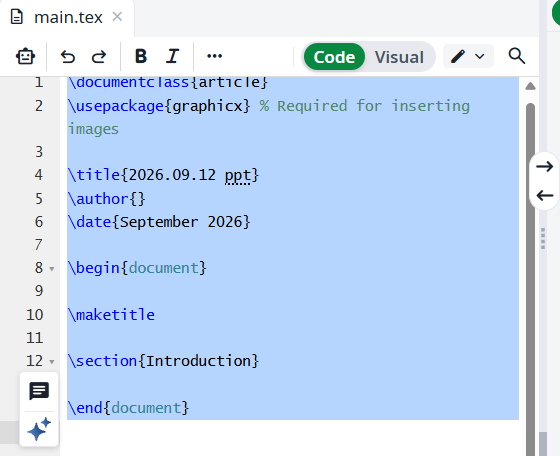Collapse the fold arrow at line 8
560x456 pixels.
click(x=52, y=269)
